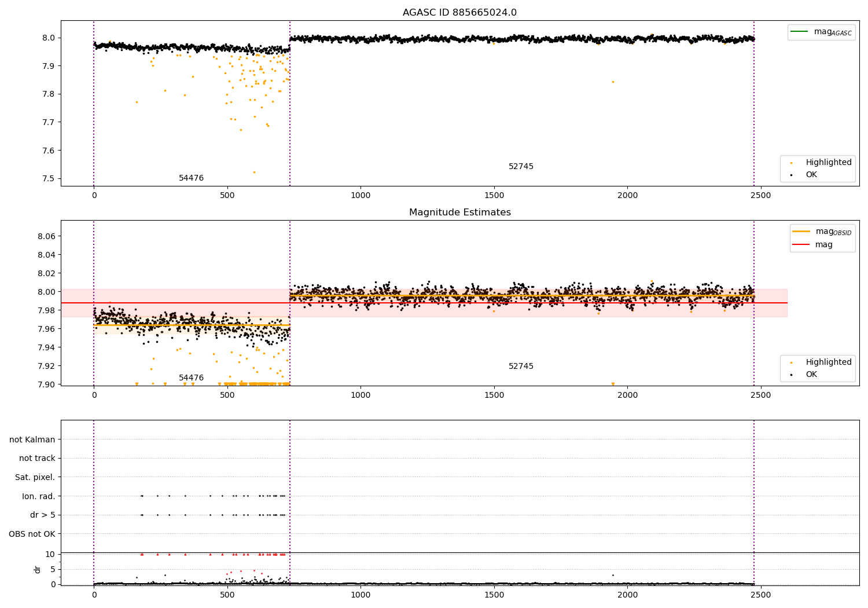Click the lone orange outlier near 2000 in top panel

(613, 82)
